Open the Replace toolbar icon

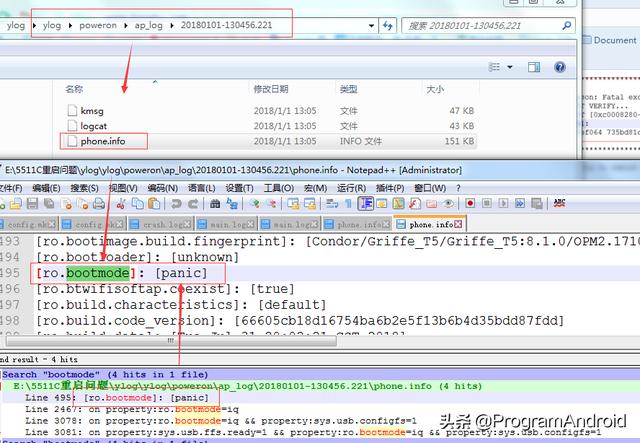coord(232,203)
